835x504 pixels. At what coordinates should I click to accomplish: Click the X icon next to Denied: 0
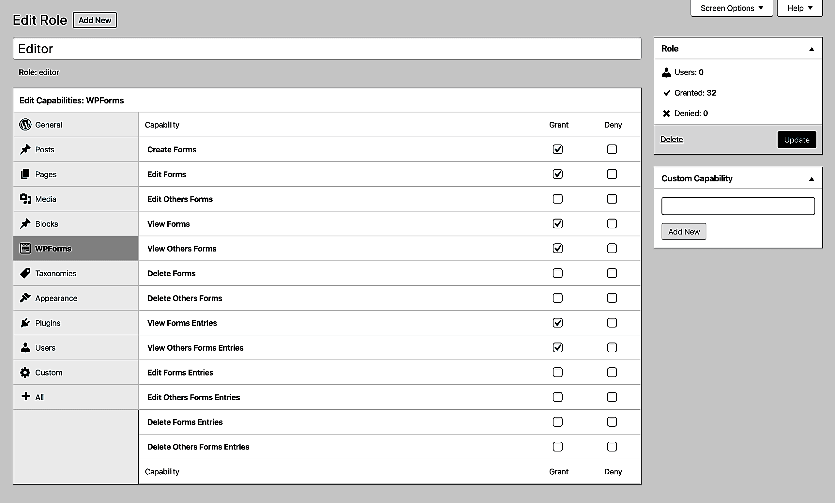point(666,113)
